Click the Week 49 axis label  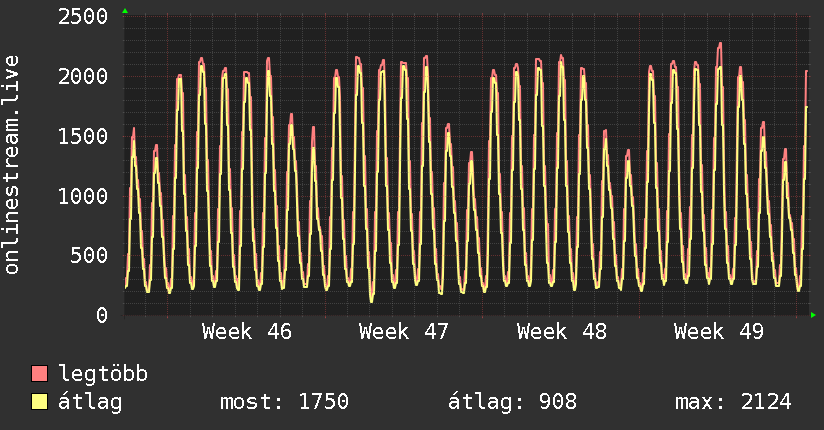[x=718, y=332]
